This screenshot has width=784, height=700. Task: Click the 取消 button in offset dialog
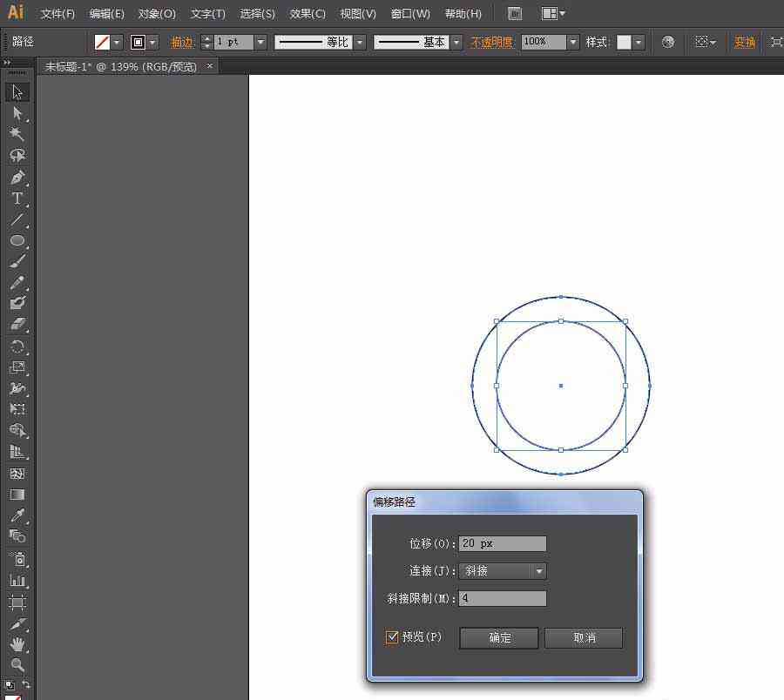[x=584, y=638]
